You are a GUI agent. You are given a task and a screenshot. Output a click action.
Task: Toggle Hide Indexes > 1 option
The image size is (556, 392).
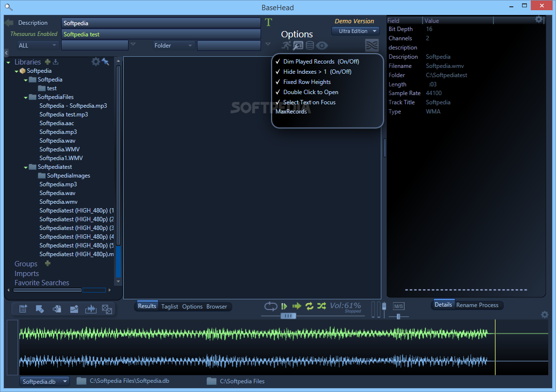pyautogui.click(x=313, y=72)
